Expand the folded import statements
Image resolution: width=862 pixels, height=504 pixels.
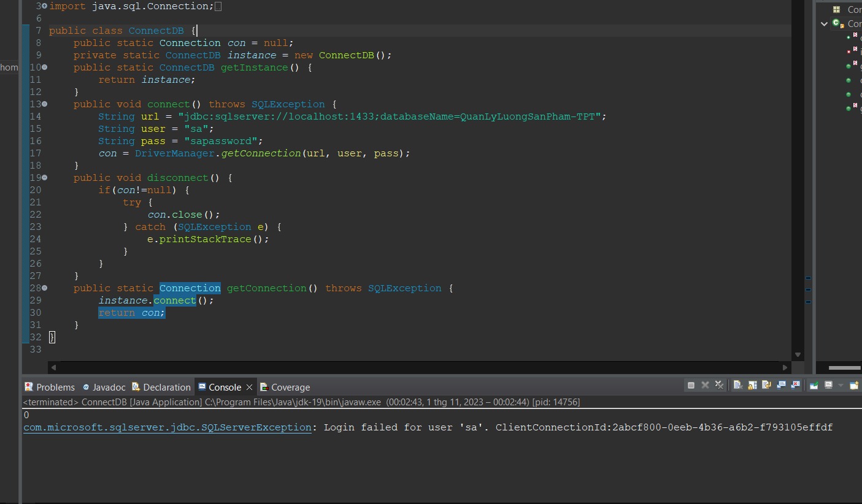[44, 6]
